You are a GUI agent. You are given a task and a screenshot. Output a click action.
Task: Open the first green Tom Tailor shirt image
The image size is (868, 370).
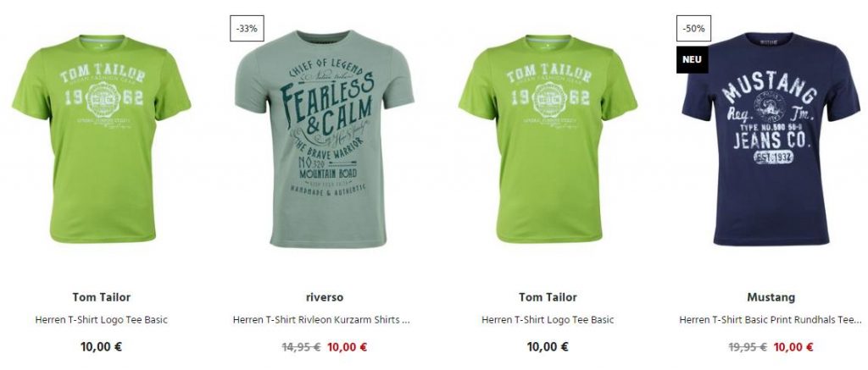tap(102, 138)
